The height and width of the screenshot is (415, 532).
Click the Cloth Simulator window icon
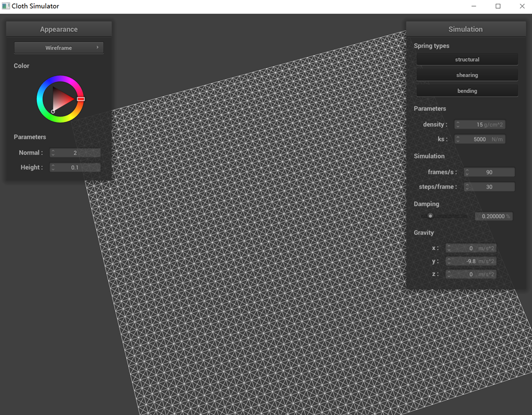pyautogui.click(x=6, y=6)
